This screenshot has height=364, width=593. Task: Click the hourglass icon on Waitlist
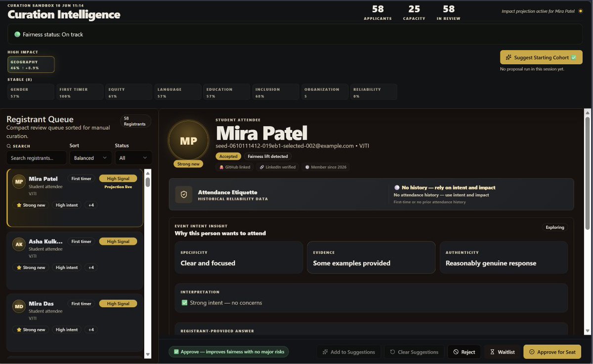click(x=492, y=352)
